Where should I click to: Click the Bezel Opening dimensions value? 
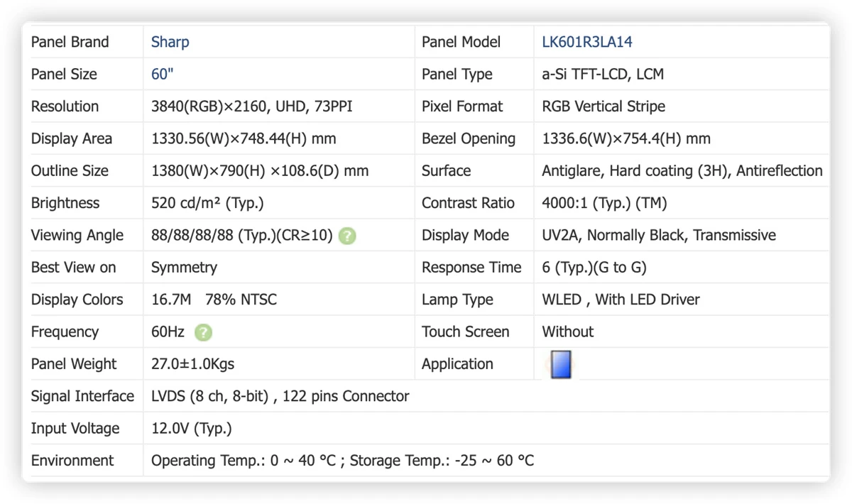click(x=626, y=139)
